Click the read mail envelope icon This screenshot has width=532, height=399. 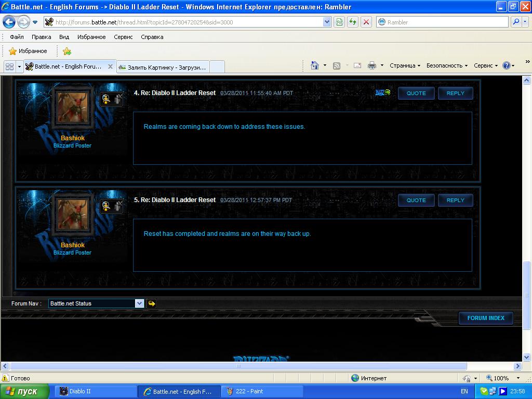pos(357,66)
